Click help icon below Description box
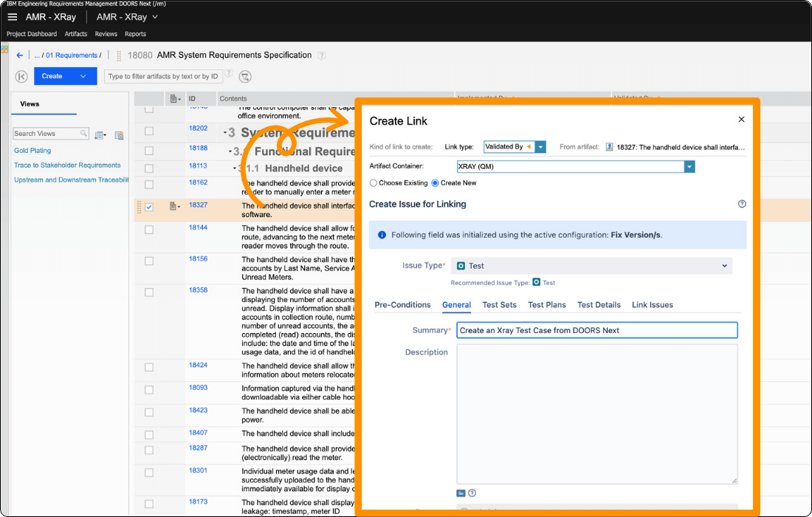 pos(472,493)
